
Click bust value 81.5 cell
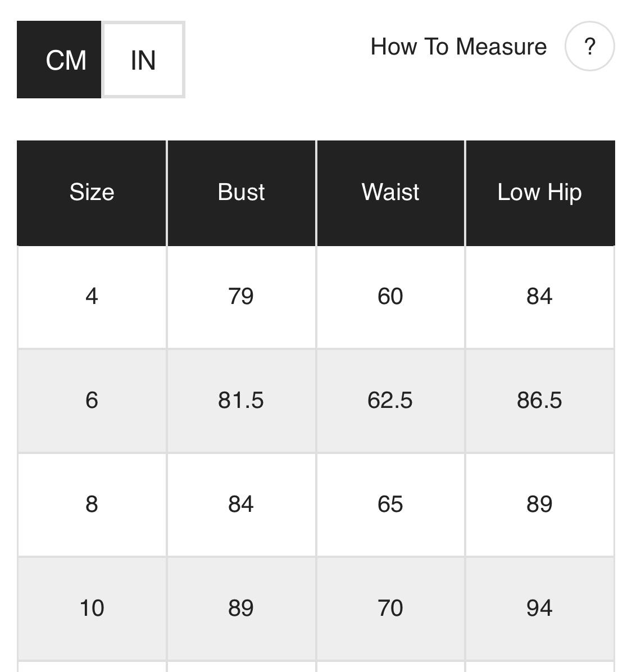coord(241,400)
